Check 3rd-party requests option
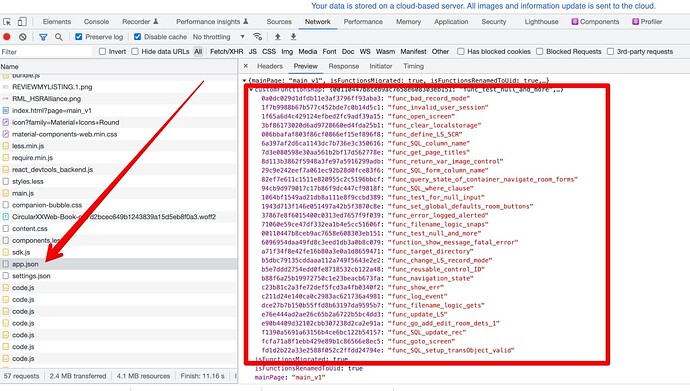 pyautogui.click(x=610, y=51)
